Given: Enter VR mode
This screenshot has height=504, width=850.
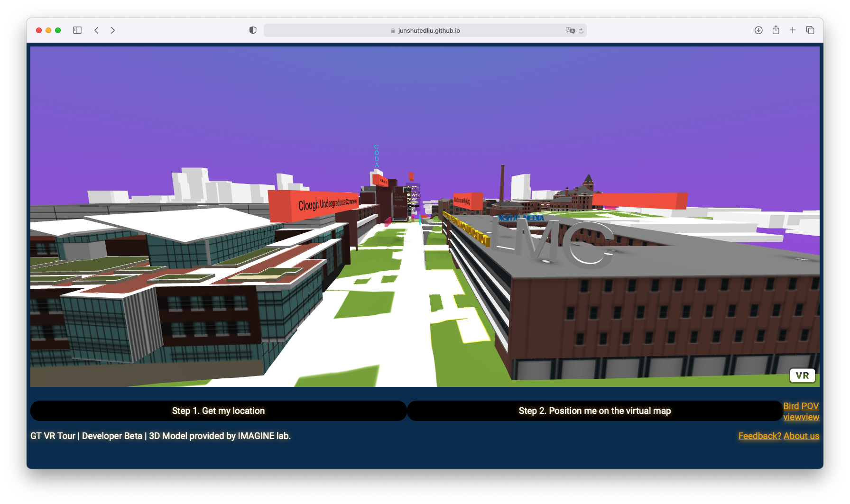Looking at the screenshot, I should point(802,376).
